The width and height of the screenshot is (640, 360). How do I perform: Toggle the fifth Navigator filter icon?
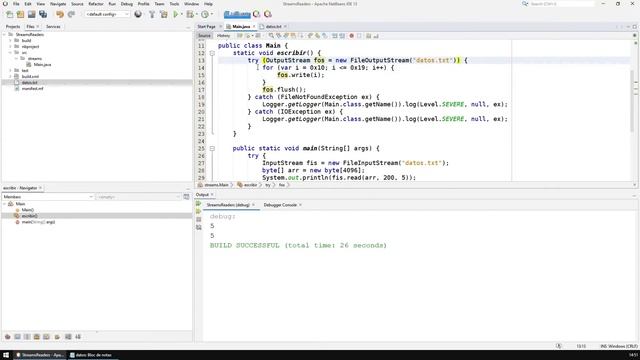(x=47, y=337)
